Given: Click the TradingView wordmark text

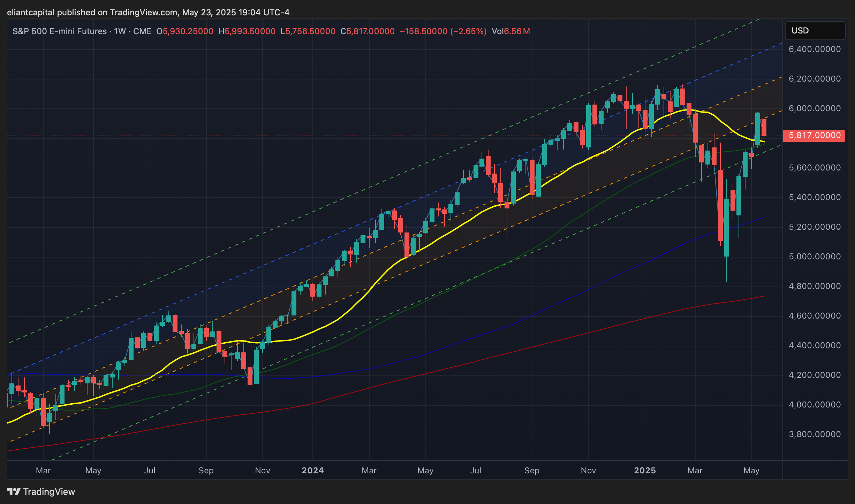Looking at the screenshot, I should [x=49, y=492].
